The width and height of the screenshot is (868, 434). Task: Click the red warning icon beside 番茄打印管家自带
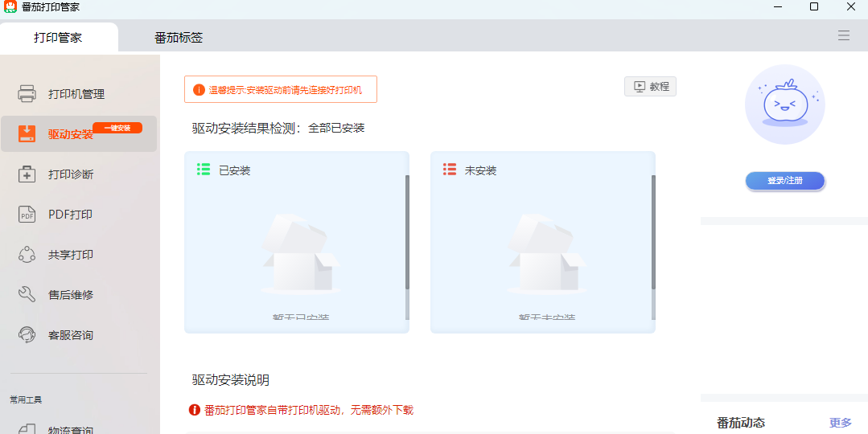[195, 410]
